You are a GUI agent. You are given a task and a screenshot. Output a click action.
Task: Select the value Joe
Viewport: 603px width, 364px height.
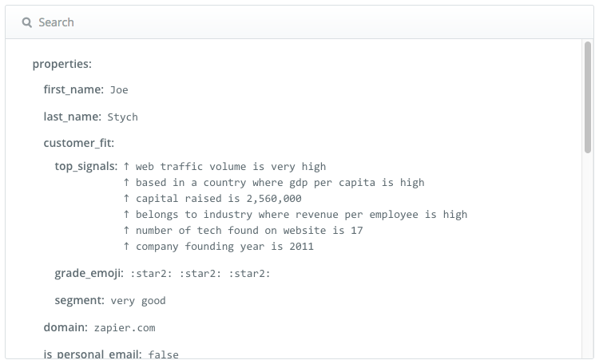119,90
